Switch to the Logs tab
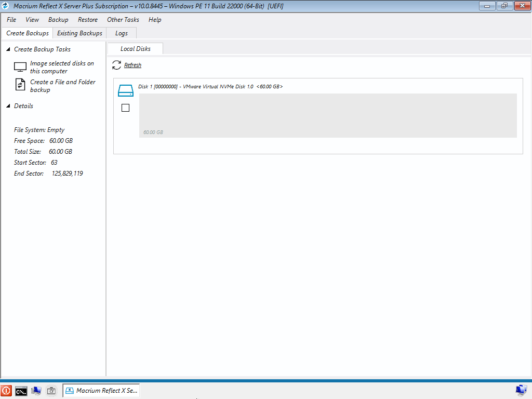This screenshot has width=532, height=399. [x=121, y=33]
